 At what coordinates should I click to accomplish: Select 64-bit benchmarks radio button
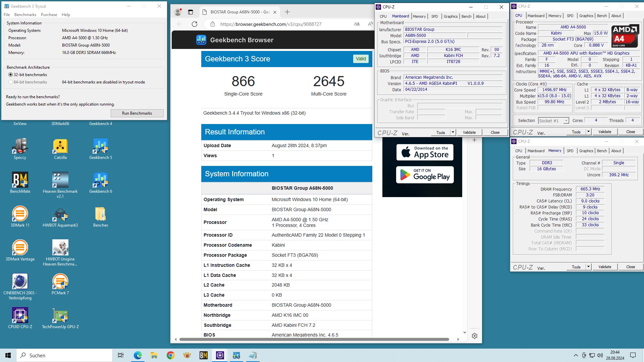tap(10, 82)
